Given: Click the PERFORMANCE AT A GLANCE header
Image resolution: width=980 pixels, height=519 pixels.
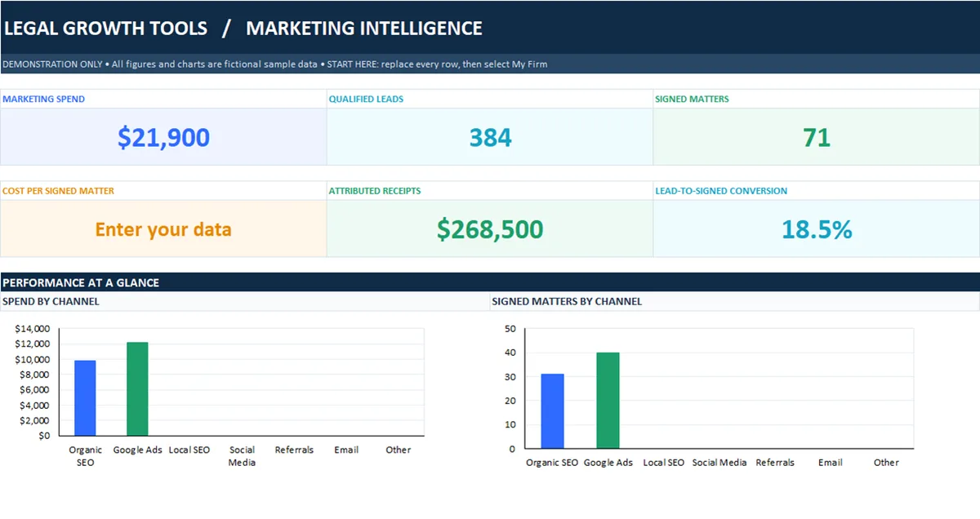Looking at the screenshot, I should (x=81, y=282).
